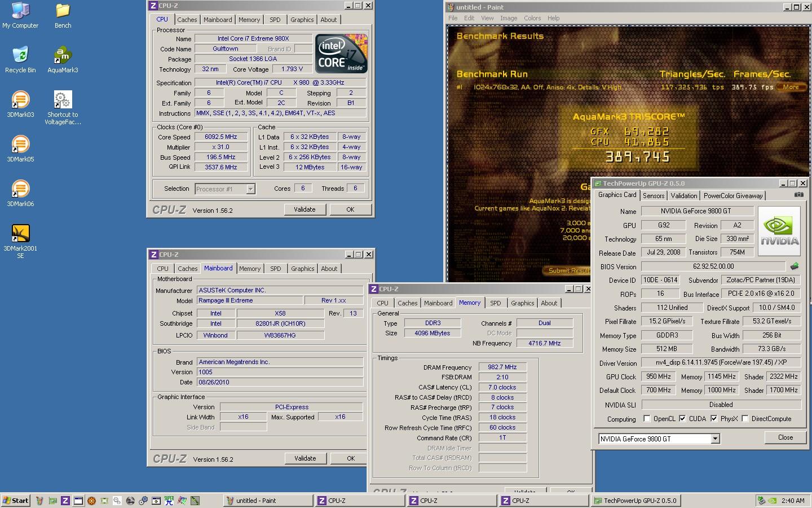Launch Paint from quick launch bar

(39, 501)
